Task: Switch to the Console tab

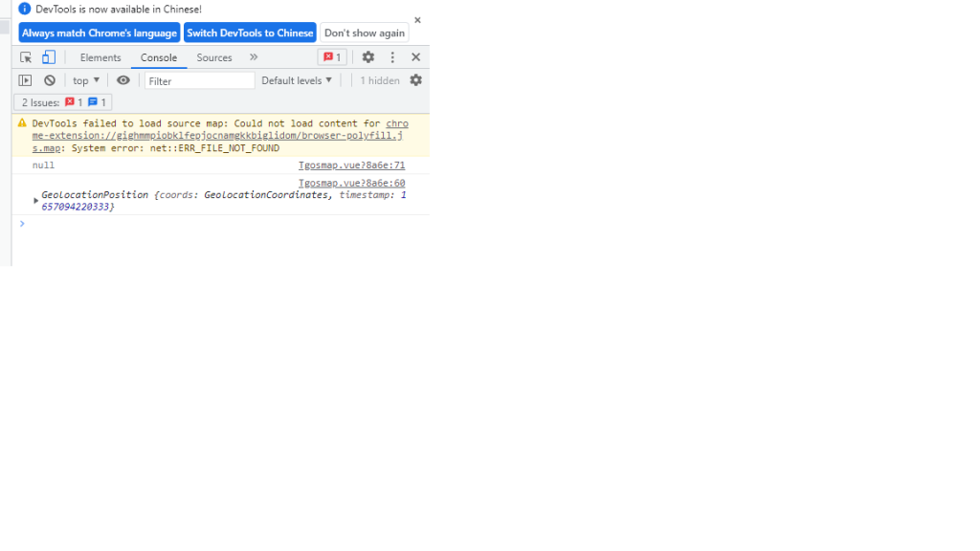Action: (159, 57)
